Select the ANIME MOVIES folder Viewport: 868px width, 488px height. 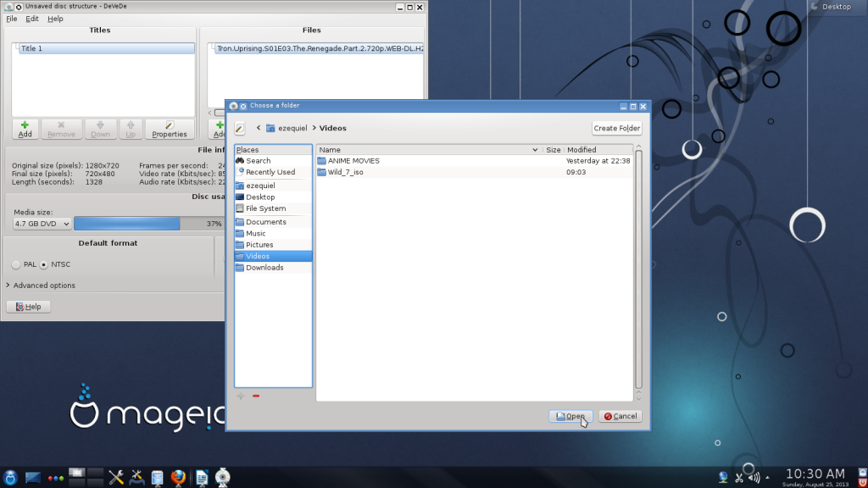[475, 160]
